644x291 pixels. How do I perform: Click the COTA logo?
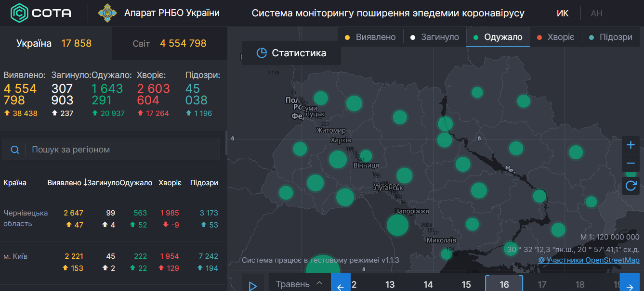tap(34, 13)
